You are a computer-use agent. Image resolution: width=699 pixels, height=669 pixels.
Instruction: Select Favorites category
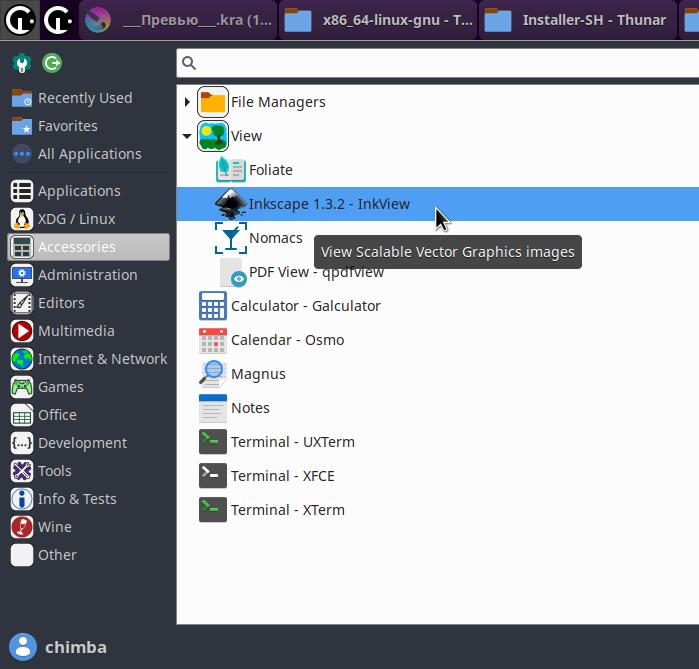(89, 126)
